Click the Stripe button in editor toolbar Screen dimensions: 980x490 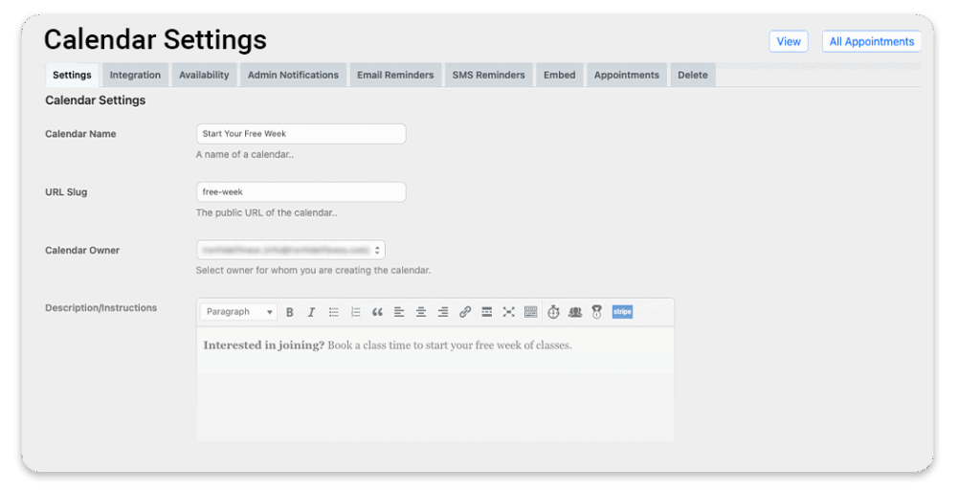622,312
